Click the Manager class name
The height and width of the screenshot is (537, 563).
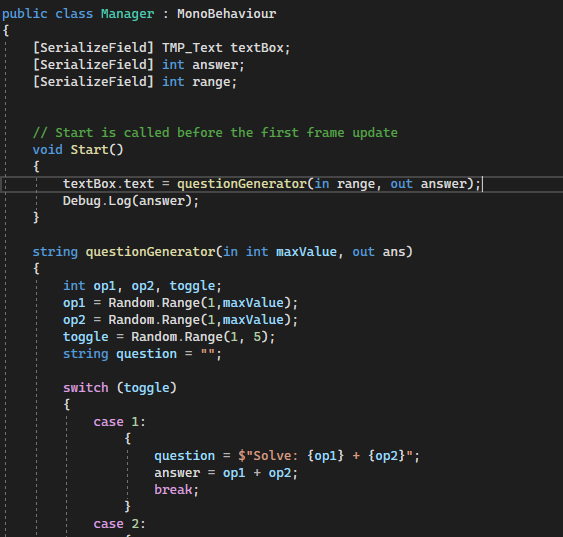(x=127, y=14)
